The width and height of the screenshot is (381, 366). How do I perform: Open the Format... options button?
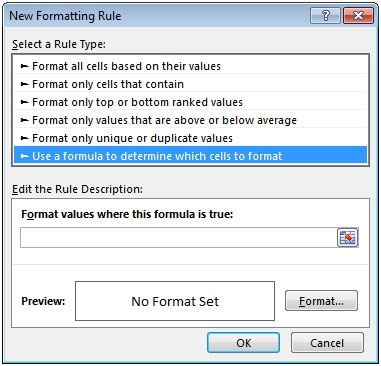pos(321,301)
